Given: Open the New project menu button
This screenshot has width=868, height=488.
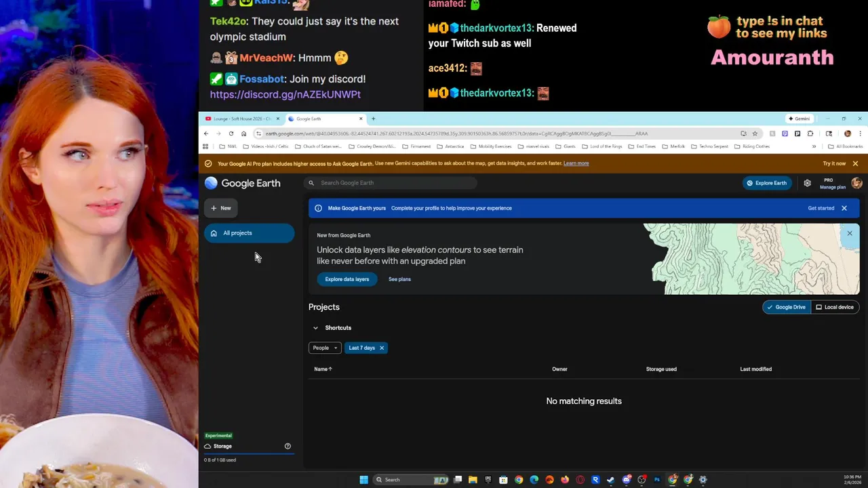Looking at the screenshot, I should tap(221, 208).
